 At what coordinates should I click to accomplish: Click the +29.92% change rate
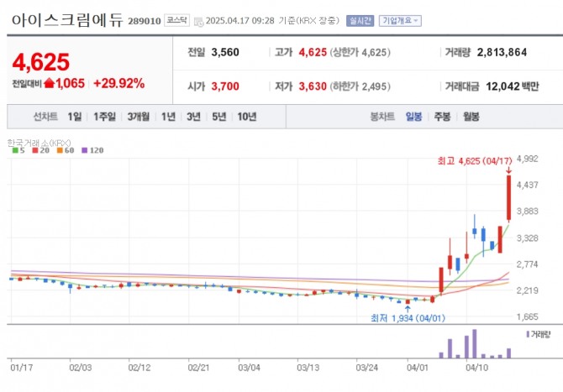pos(118,83)
